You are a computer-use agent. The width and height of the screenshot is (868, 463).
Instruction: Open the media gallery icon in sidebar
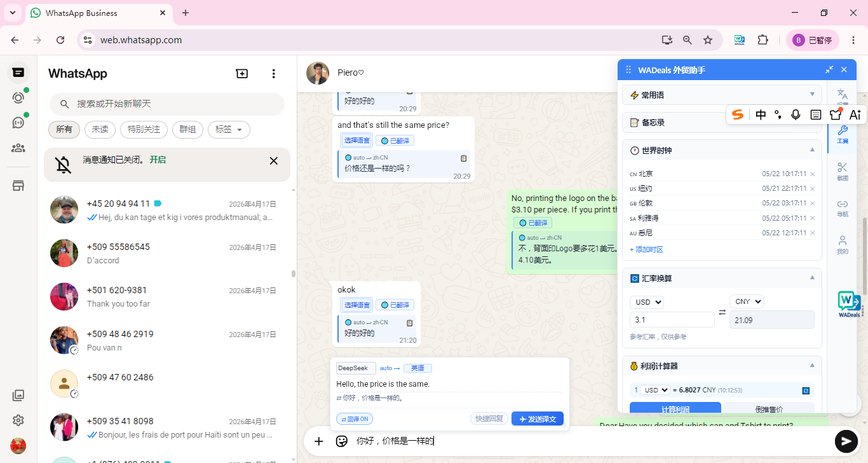pos(18,396)
